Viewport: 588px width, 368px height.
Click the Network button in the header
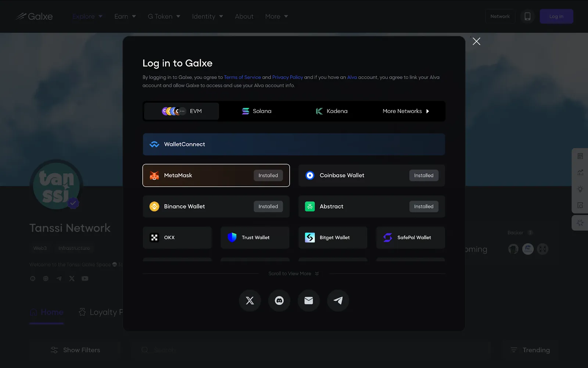click(x=500, y=16)
